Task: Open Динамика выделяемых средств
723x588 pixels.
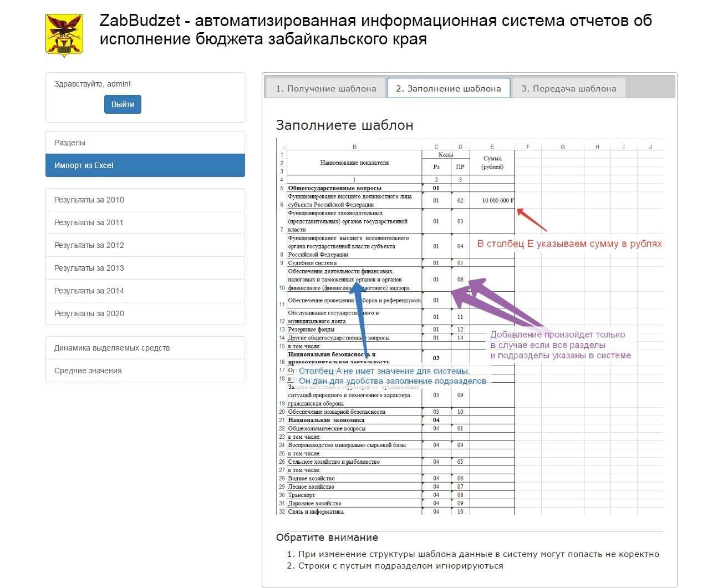Action: coord(145,348)
